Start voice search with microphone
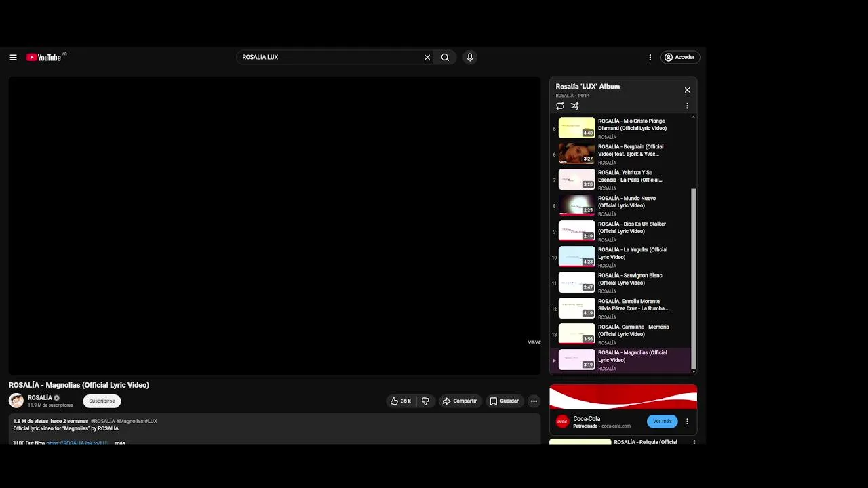 point(469,58)
